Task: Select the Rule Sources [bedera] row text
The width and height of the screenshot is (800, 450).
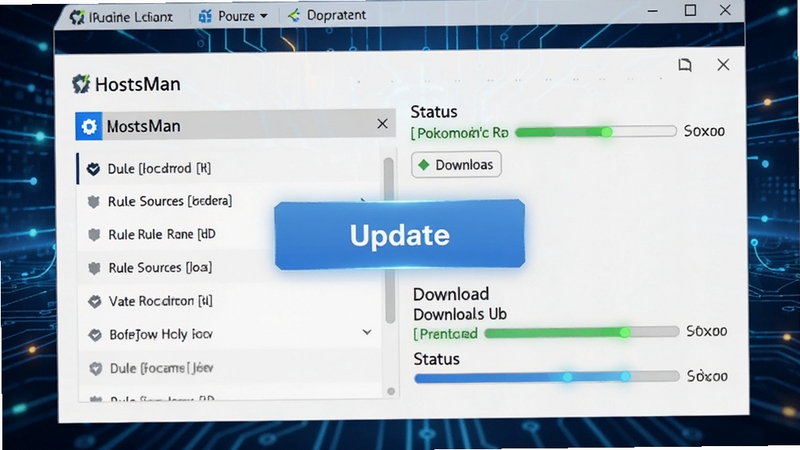Action: pos(170,201)
